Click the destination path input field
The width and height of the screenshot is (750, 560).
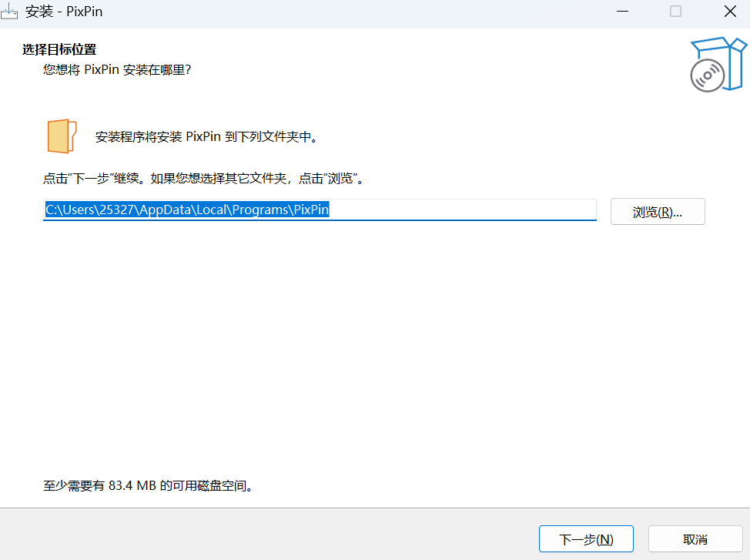(x=320, y=210)
